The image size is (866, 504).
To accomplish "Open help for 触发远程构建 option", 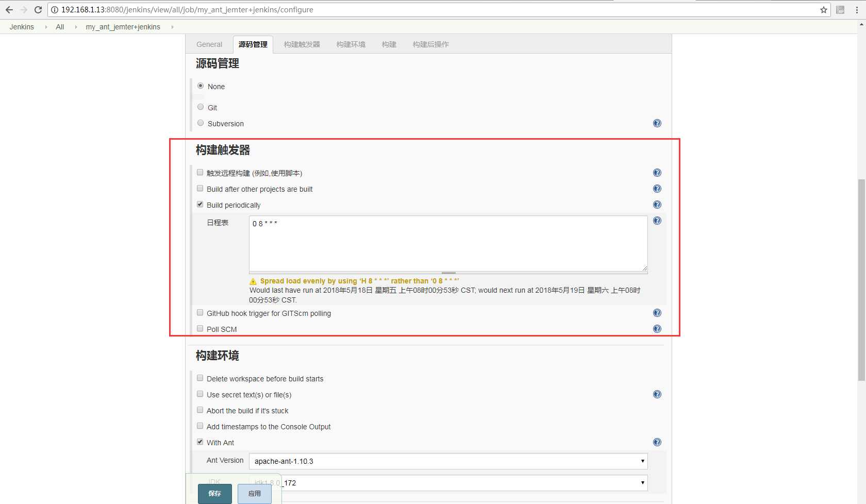I will point(657,173).
